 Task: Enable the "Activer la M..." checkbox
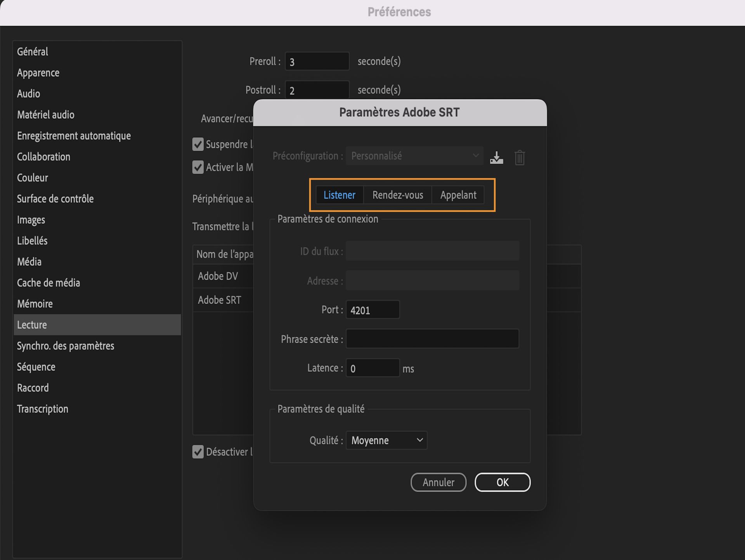coord(198,167)
